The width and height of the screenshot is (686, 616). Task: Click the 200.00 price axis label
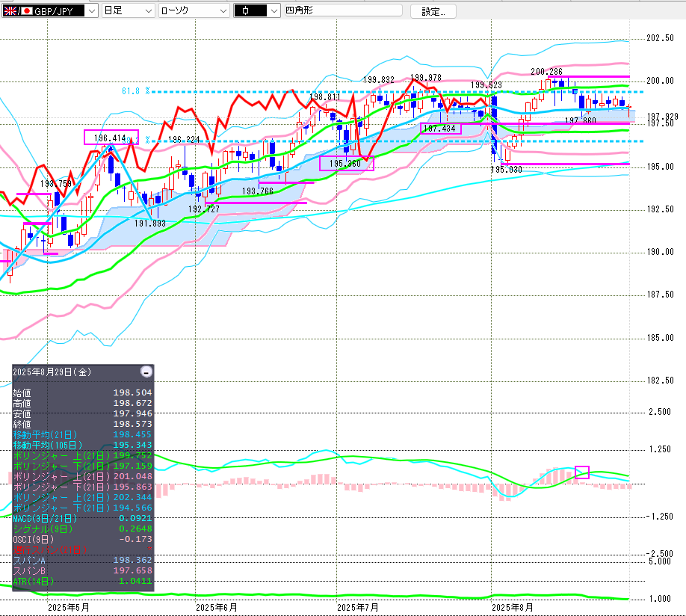tap(660, 81)
